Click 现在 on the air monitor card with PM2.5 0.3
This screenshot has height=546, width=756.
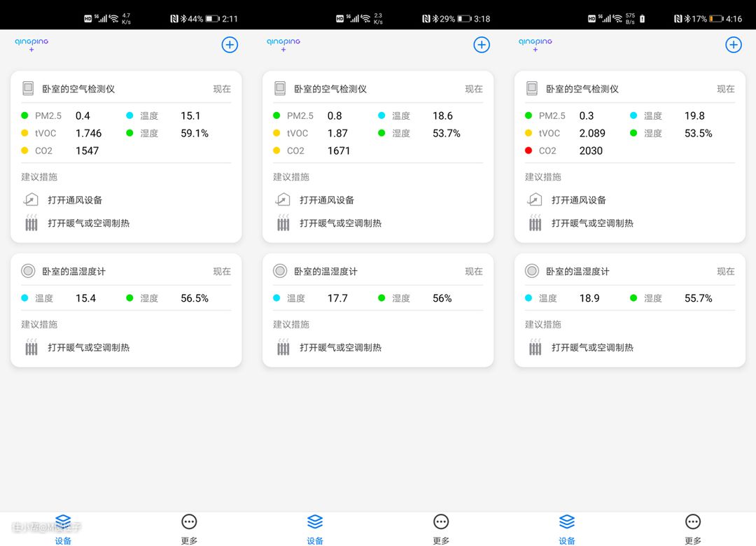[725, 89]
